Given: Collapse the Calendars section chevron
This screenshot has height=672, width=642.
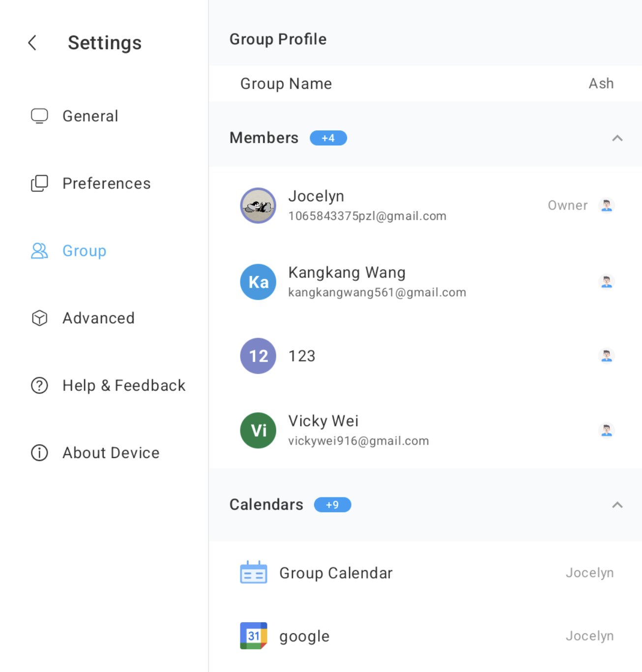Looking at the screenshot, I should 617,505.
